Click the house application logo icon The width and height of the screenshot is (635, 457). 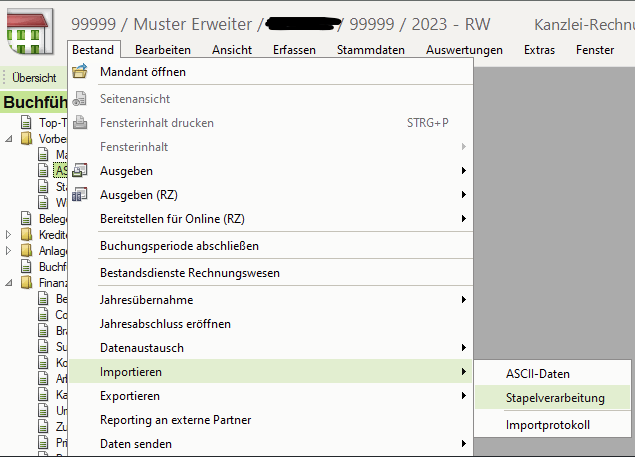[30, 32]
